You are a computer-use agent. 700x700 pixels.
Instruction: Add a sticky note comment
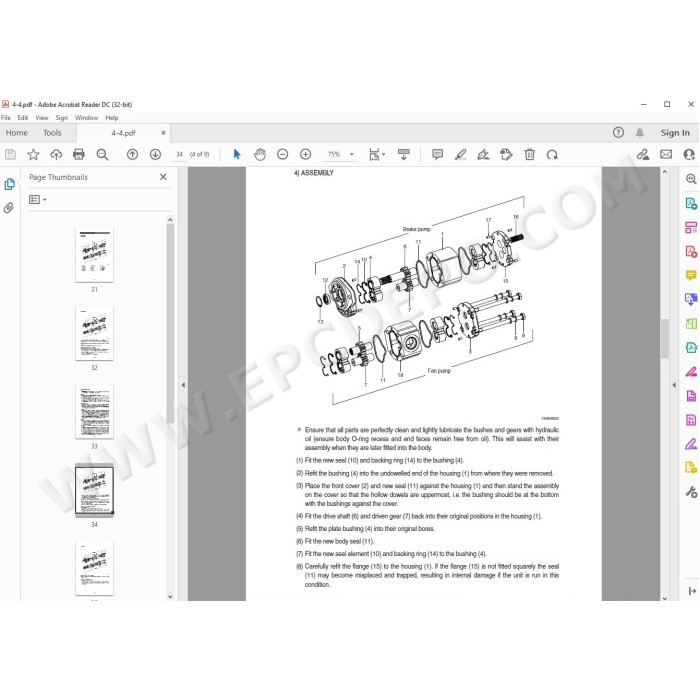(438, 154)
